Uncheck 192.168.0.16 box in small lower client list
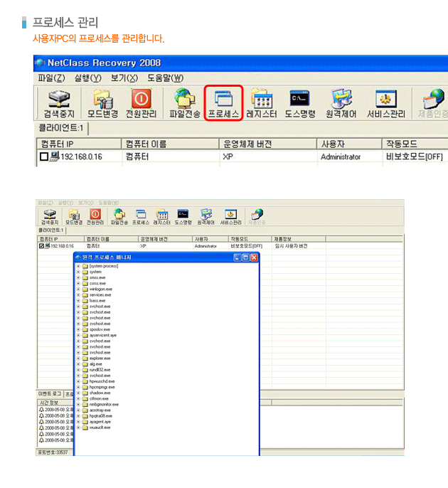 41,246
